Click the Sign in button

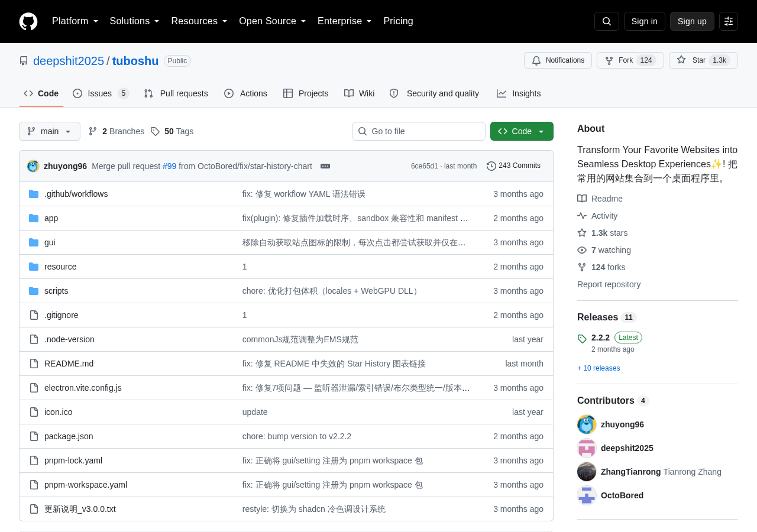coord(645,21)
